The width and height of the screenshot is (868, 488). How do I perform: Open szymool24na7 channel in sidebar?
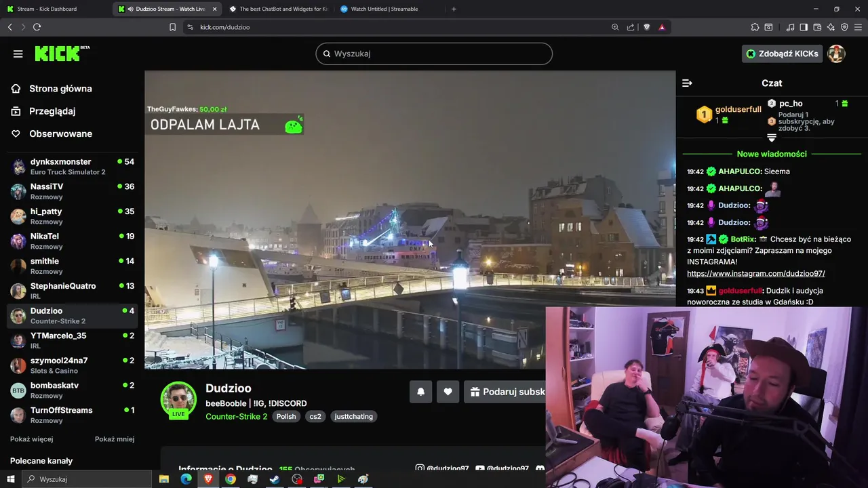click(x=73, y=365)
